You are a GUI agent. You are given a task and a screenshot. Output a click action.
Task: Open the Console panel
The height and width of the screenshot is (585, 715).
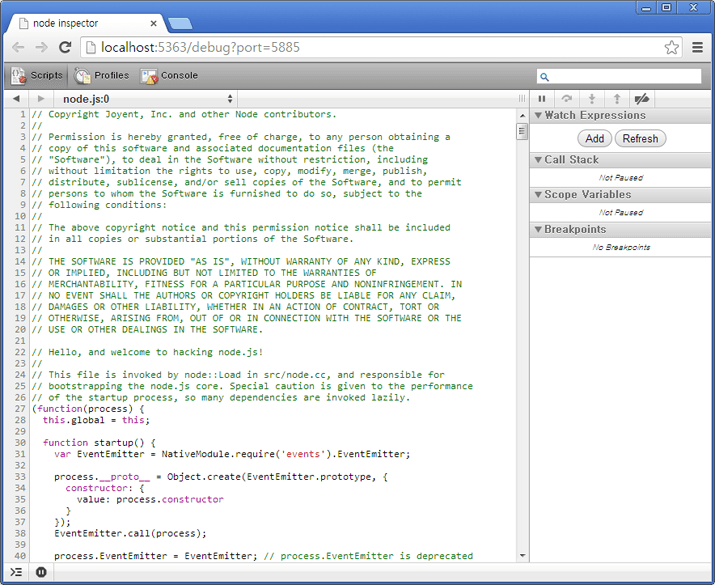[x=169, y=76]
